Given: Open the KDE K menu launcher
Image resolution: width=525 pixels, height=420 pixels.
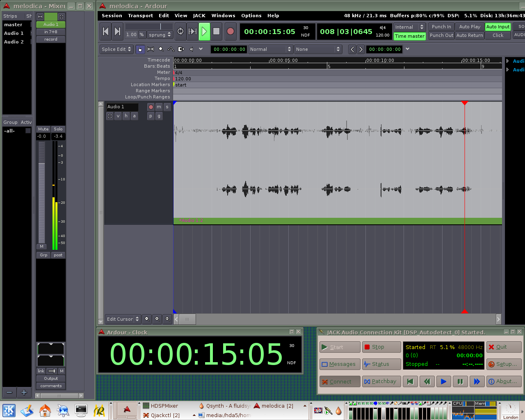Looking at the screenshot, I should (9, 411).
